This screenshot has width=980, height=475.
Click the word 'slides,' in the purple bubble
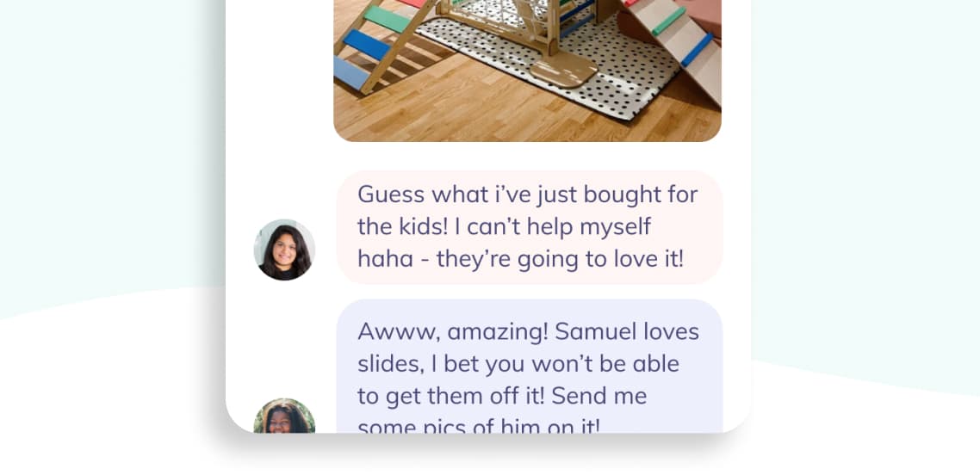pyautogui.click(x=391, y=364)
